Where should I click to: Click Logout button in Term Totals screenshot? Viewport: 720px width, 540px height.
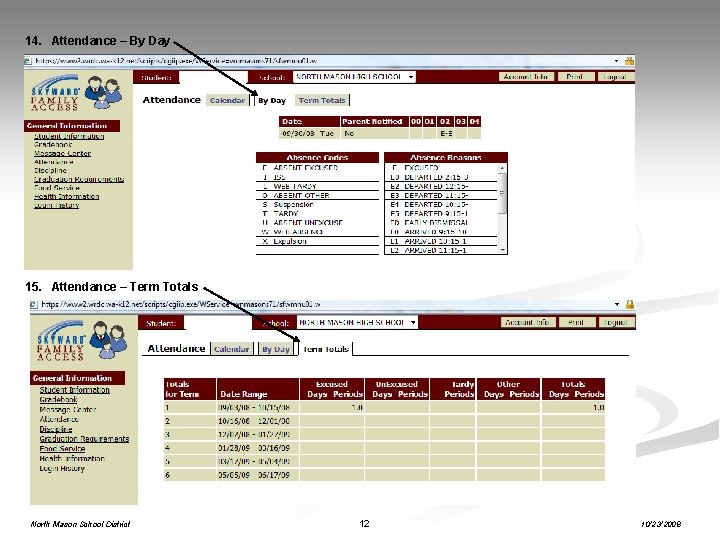pyautogui.click(x=616, y=322)
